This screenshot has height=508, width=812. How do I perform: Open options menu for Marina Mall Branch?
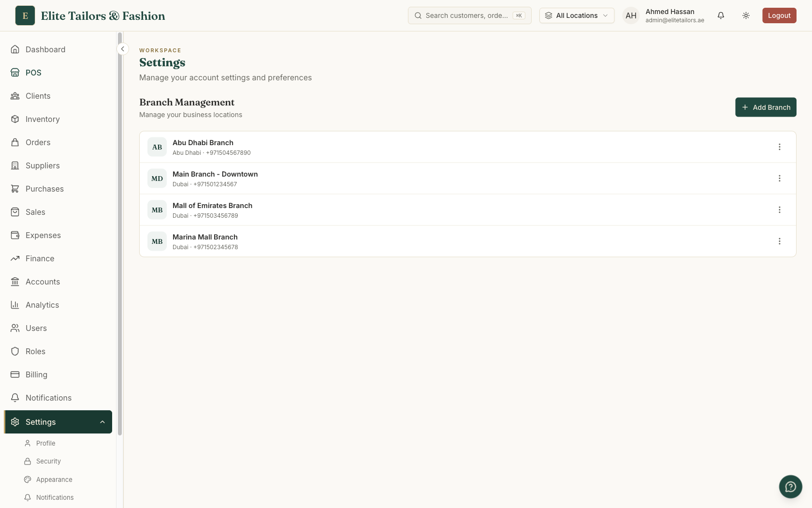(x=779, y=241)
